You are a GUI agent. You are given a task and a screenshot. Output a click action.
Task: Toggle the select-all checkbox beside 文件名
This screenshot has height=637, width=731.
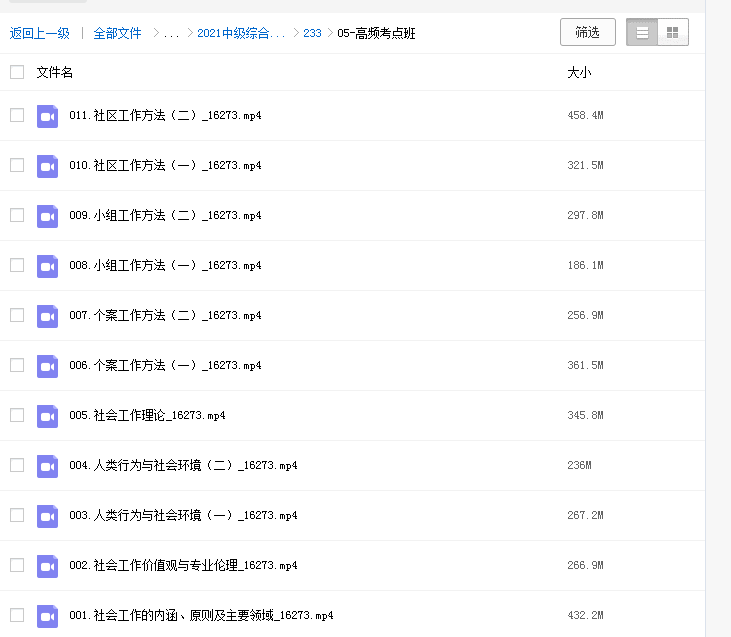[x=17, y=72]
